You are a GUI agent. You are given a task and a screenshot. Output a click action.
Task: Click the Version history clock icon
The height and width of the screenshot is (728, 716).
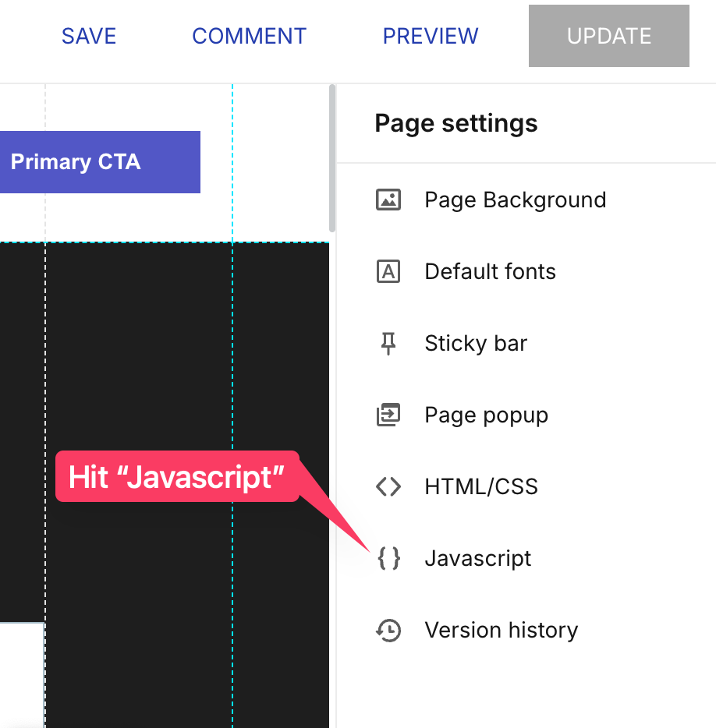388,630
